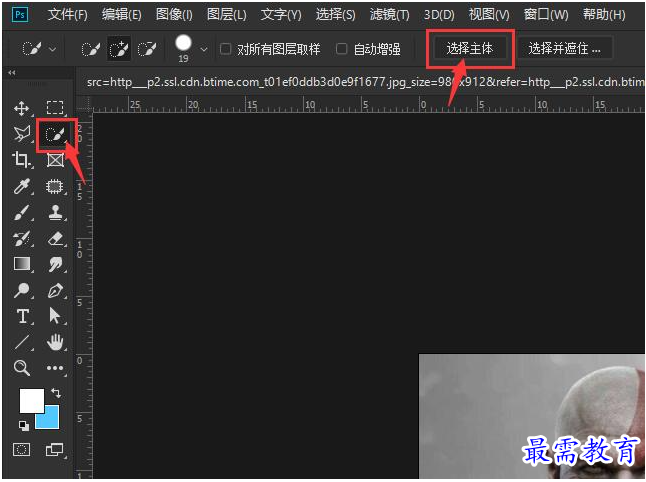Select the Rectangular Marquee tool
Image resolution: width=646 pixels, height=482 pixels.
click(x=55, y=108)
